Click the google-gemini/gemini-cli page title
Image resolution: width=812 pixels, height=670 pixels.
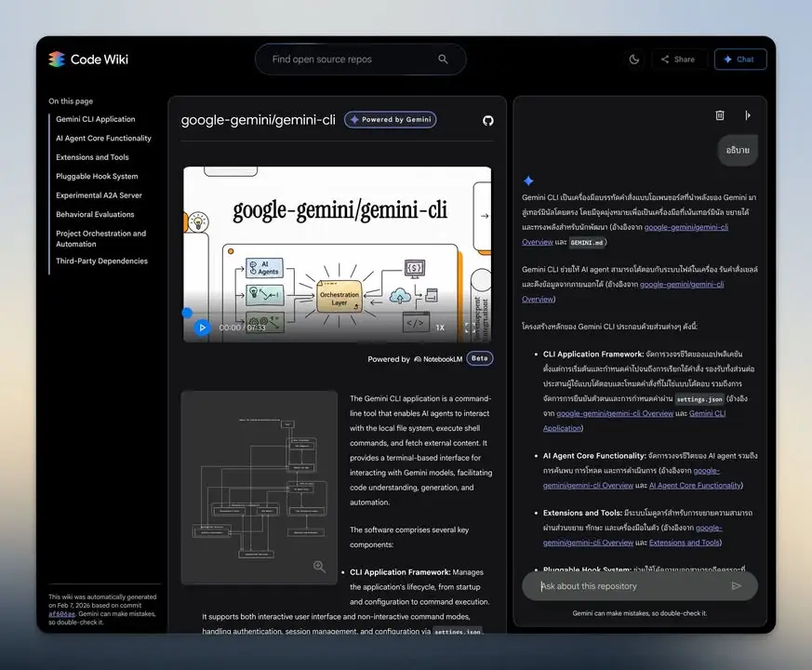point(258,120)
